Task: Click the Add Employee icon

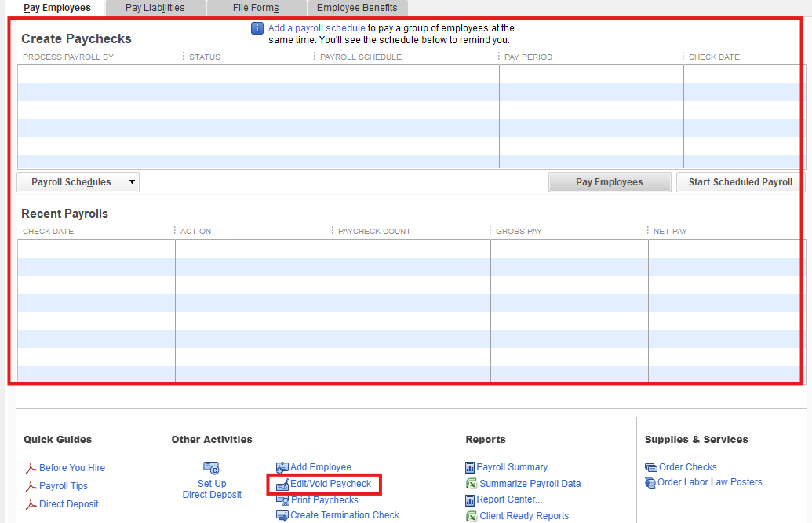Action: pos(282,467)
